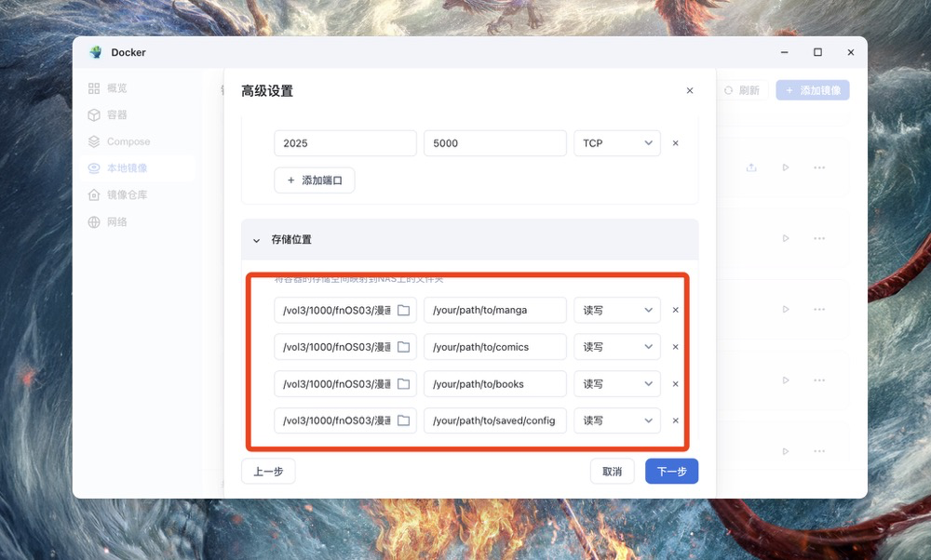
Task: Click the 添加端口 button
Action: (314, 180)
